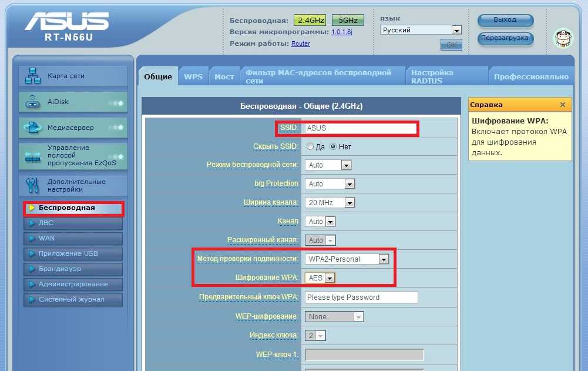Open firmware version 1.0.1.8j link
The width and height of the screenshot is (588, 371).
341,32
